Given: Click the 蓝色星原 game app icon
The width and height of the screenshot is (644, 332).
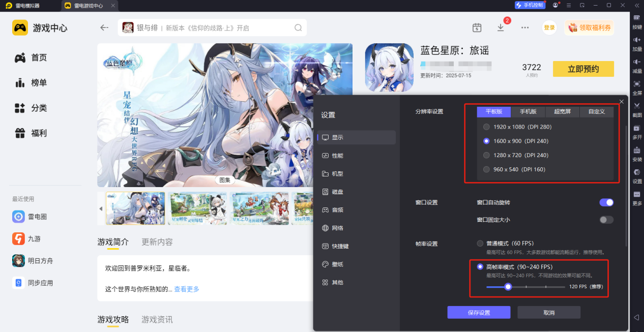Looking at the screenshot, I should coord(389,67).
